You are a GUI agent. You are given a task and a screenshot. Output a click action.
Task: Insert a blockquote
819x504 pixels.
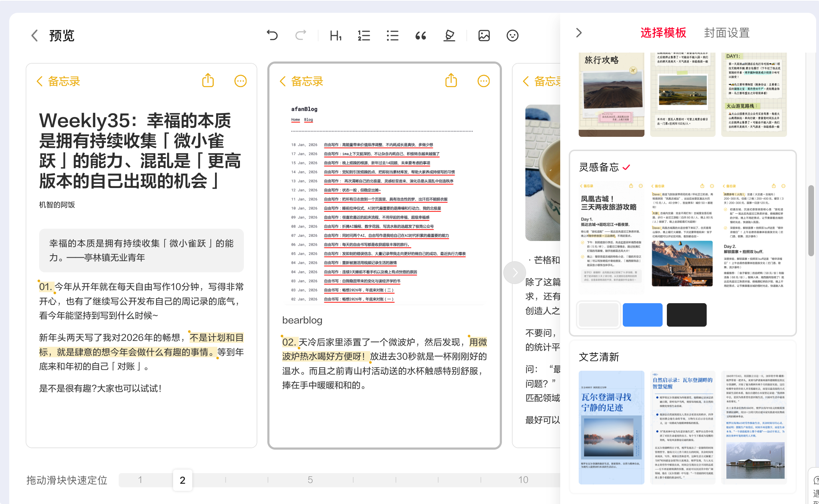[421, 36]
